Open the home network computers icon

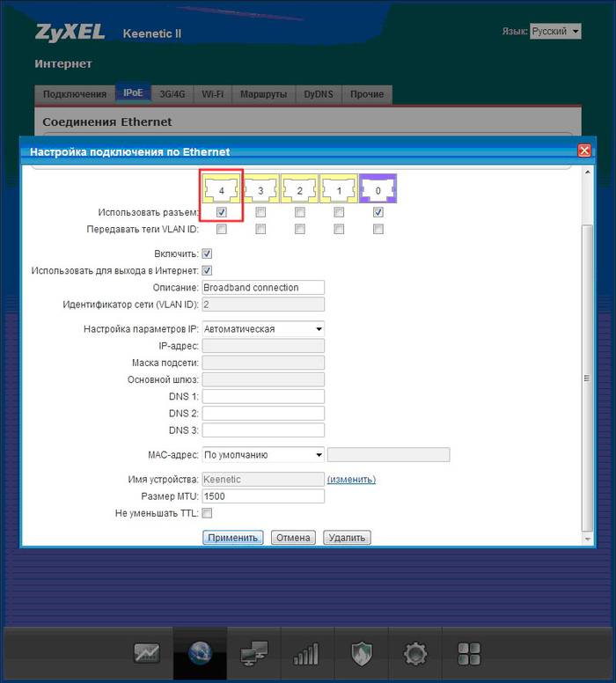pos(253,653)
